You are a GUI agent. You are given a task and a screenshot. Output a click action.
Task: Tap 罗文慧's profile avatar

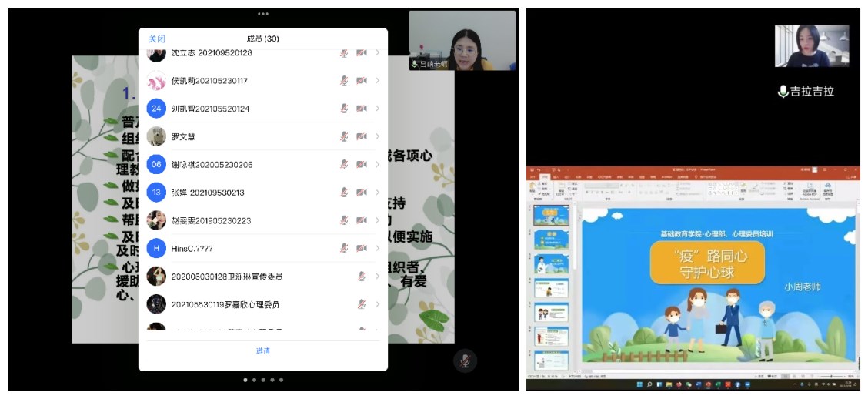click(x=156, y=136)
